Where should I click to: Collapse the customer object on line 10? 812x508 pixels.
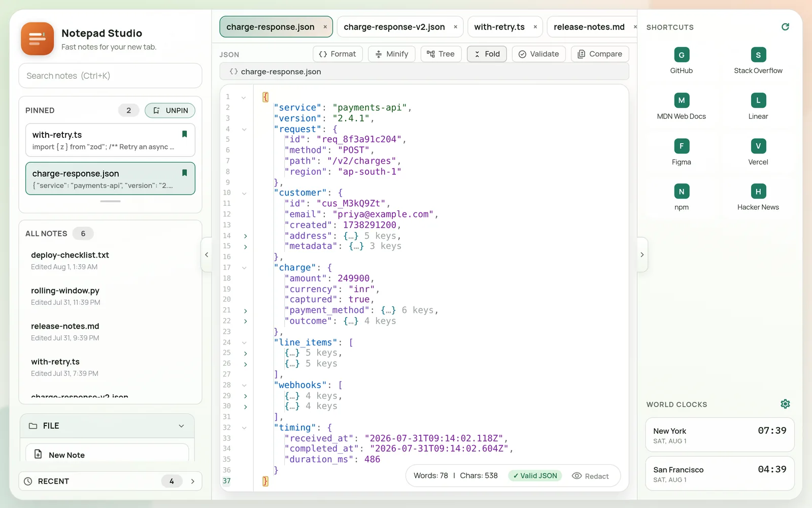coord(244,194)
